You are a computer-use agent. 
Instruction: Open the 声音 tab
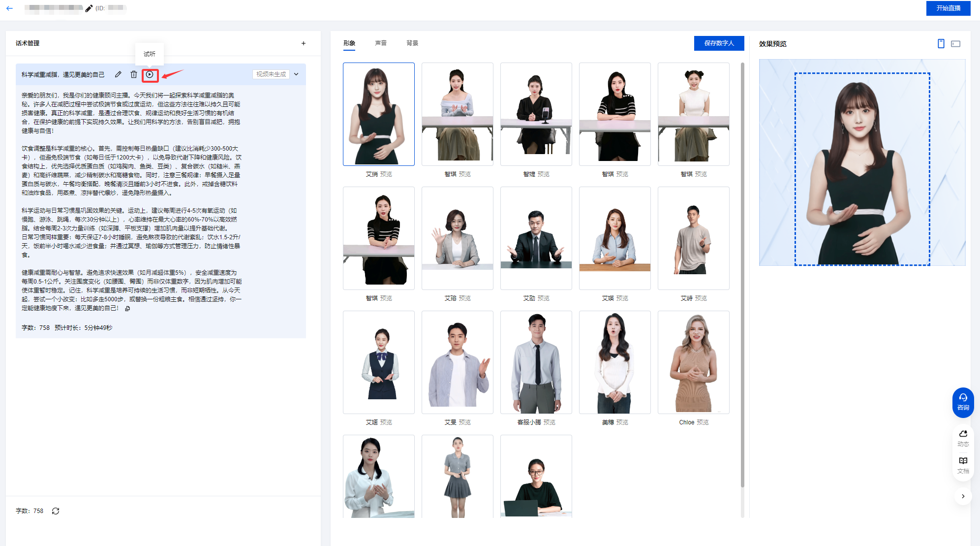point(381,43)
